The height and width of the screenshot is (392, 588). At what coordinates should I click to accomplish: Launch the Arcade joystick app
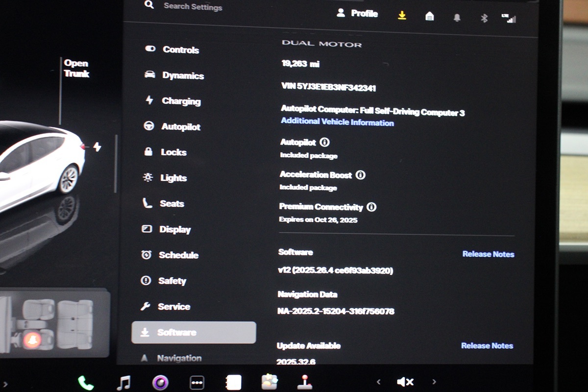[305, 382]
